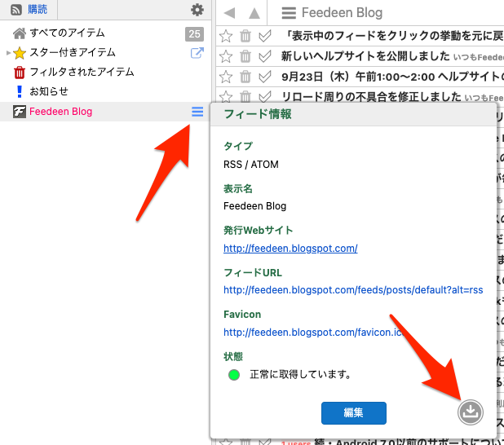Click the round download icon button

tap(471, 412)
